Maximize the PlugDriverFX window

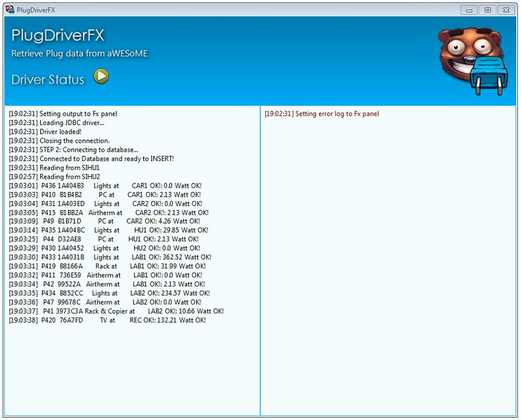487,10
